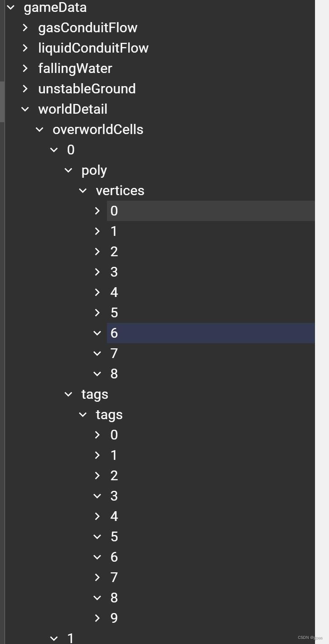
Task: Collapse the vertices chevron
Action: click(x=83, y=190)
